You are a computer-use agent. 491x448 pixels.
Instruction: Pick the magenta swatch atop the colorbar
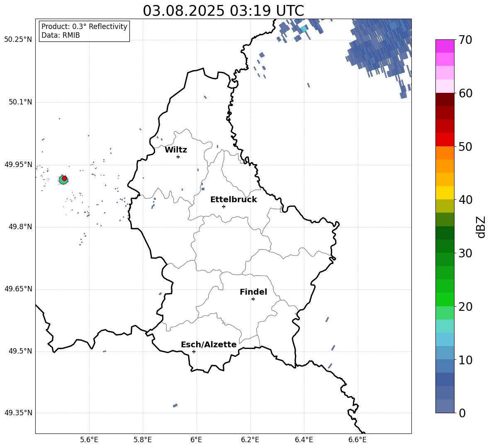(x=445, y=46)
